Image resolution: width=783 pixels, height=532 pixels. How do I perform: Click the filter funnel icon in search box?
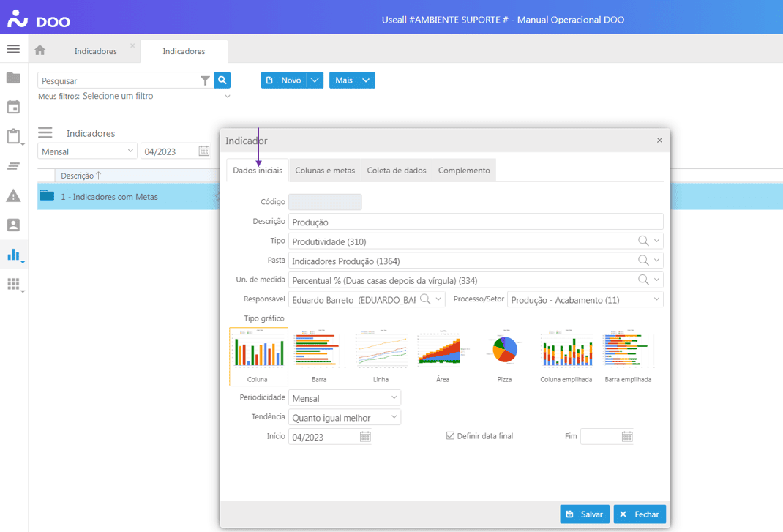tap(206, 81)
